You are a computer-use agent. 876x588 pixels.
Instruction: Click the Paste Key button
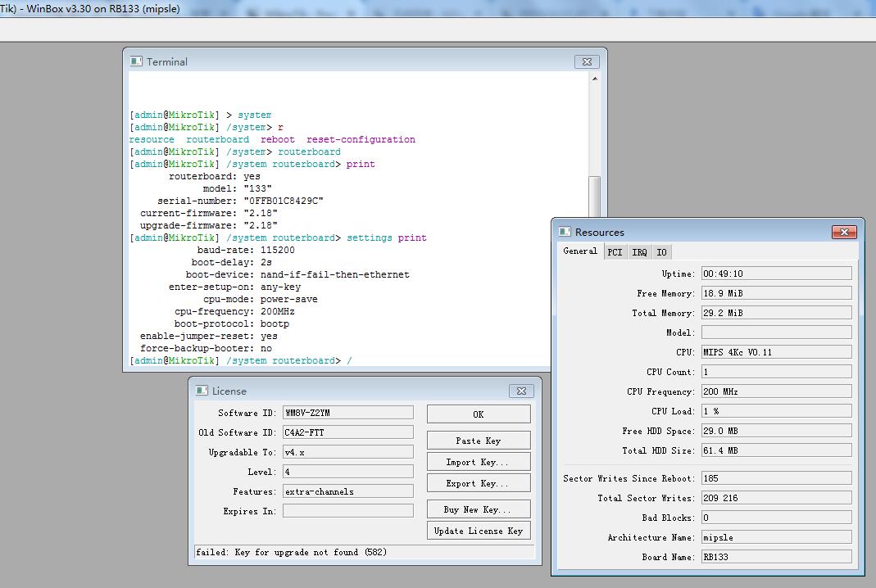[479, 441]
